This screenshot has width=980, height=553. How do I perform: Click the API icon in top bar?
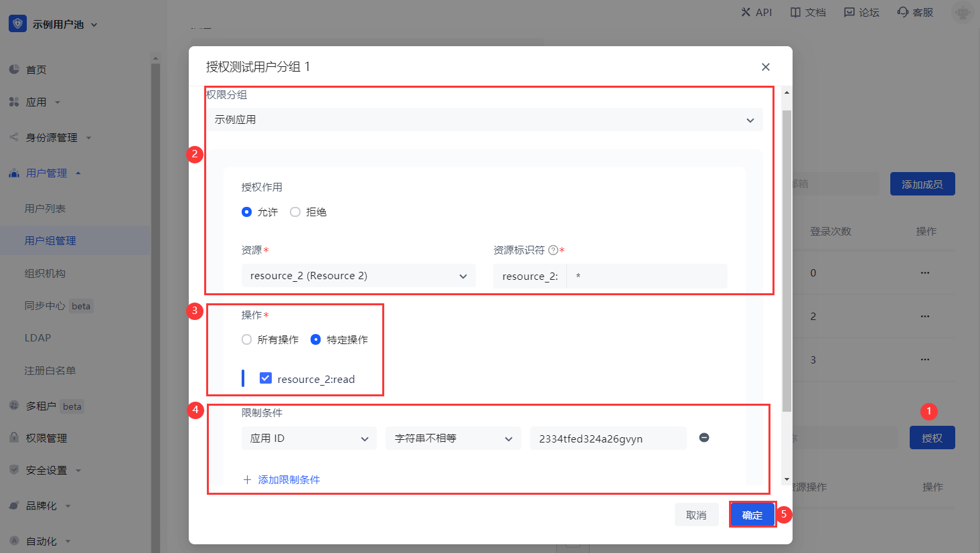click(746, 12)
